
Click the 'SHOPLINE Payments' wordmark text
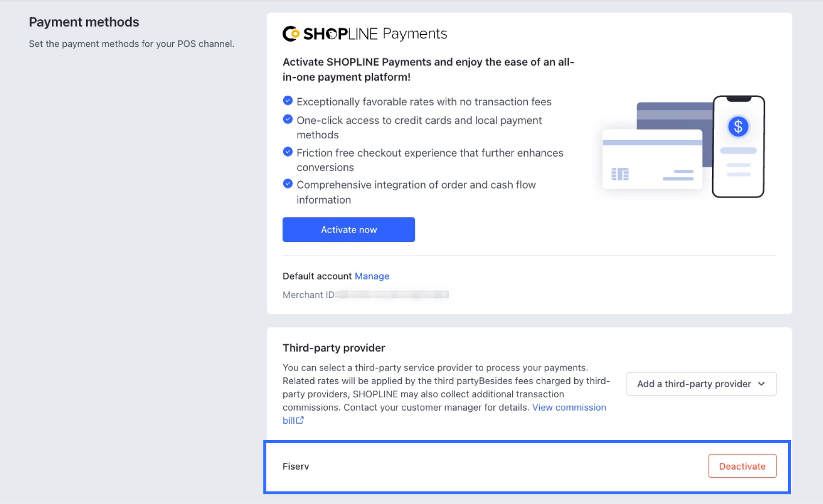coord(375,34)
